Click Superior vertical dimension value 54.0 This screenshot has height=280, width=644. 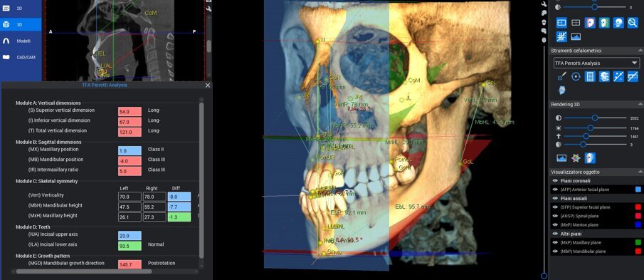click(x=130, y=111)
